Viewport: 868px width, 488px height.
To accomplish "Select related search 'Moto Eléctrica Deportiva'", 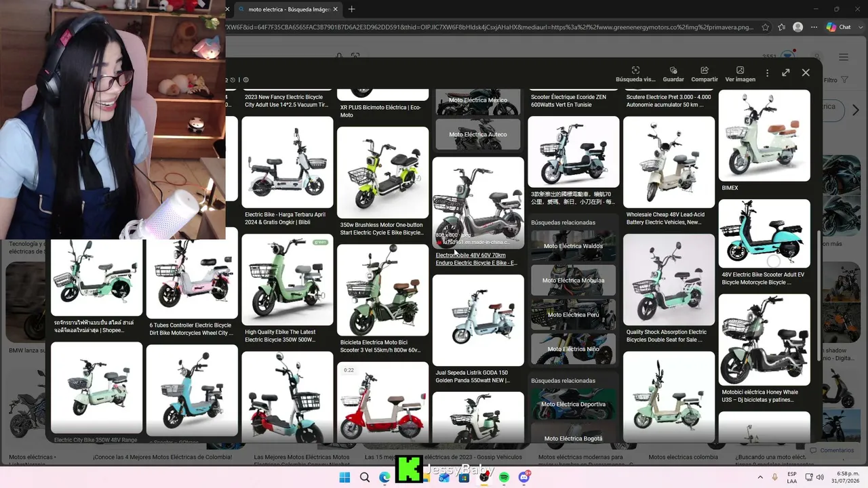I will coord(573,405).
